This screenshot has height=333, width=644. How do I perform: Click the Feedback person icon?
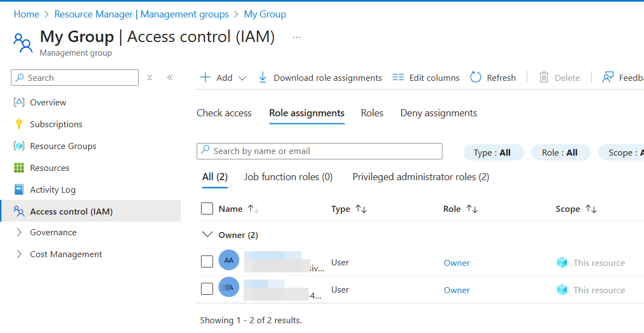click(x=608, y=77)
